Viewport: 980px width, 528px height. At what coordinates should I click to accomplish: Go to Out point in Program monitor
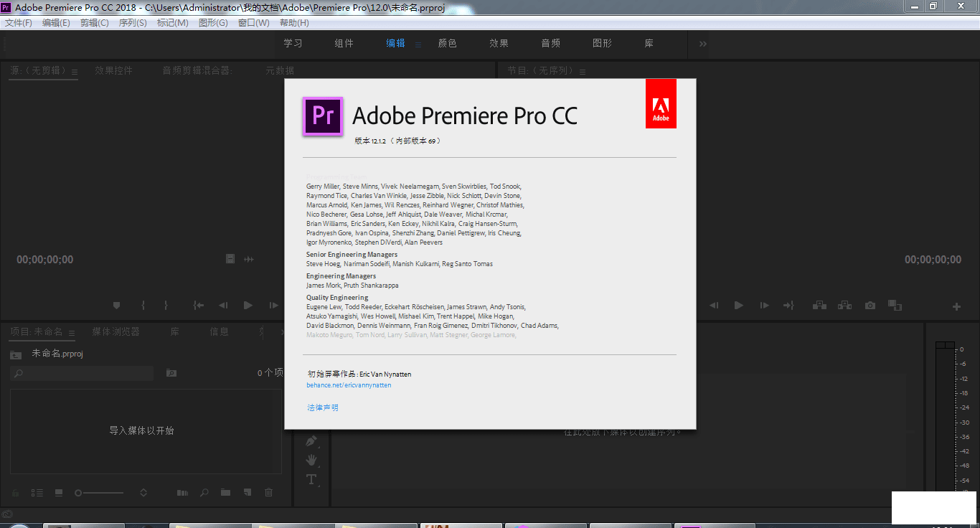pyautogui.click(x=788, y=305)
